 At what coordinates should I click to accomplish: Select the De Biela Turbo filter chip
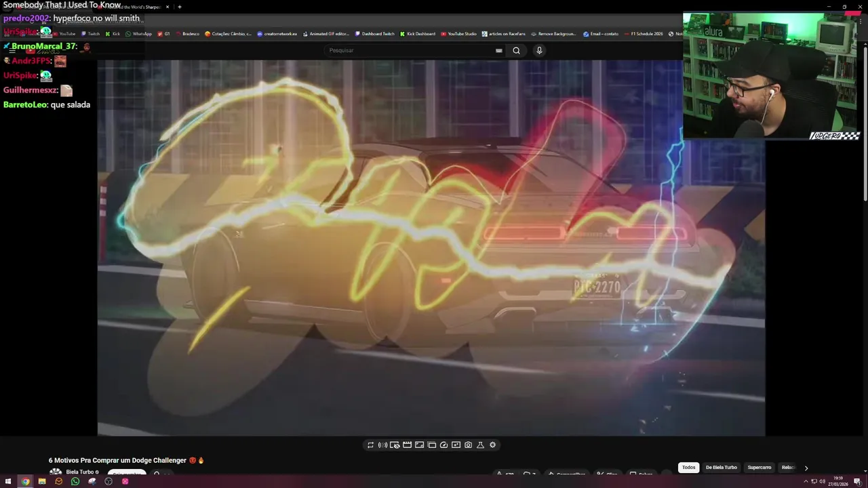[x=721, y=468]
